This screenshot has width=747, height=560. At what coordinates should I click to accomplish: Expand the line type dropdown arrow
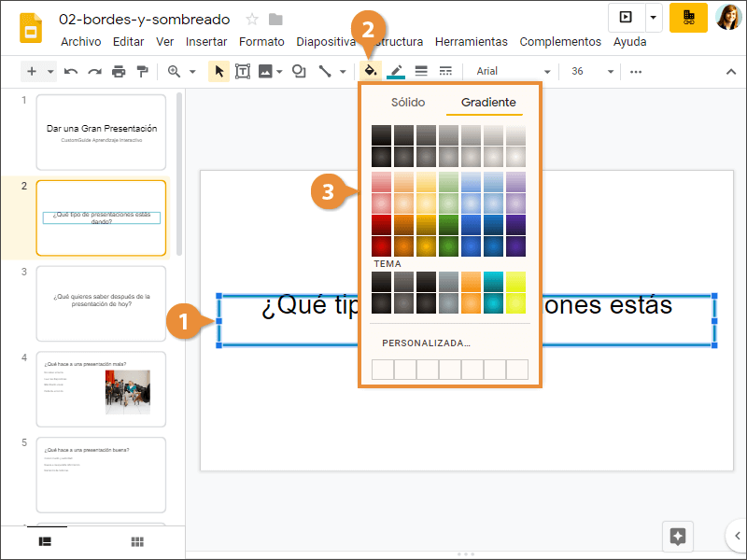[343, 72]
